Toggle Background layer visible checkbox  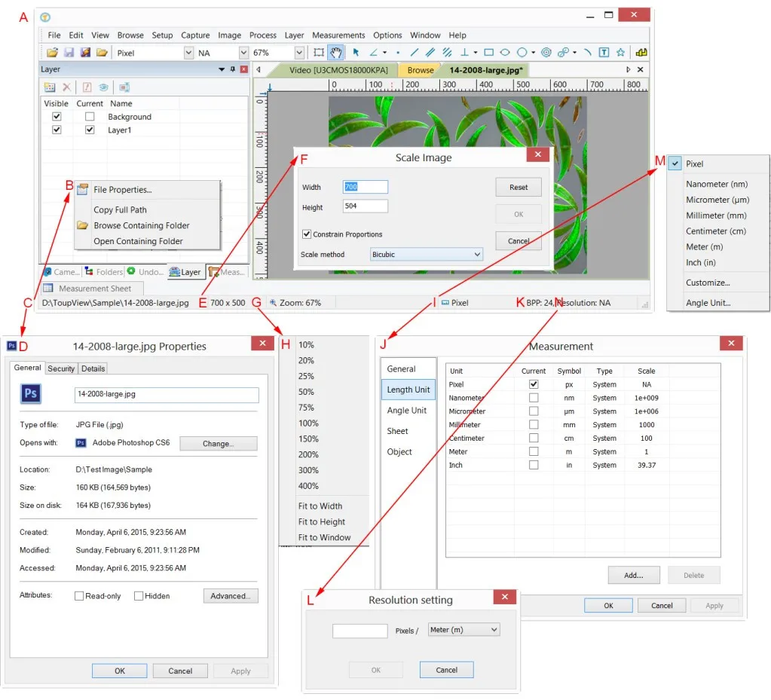pos(57,117)
